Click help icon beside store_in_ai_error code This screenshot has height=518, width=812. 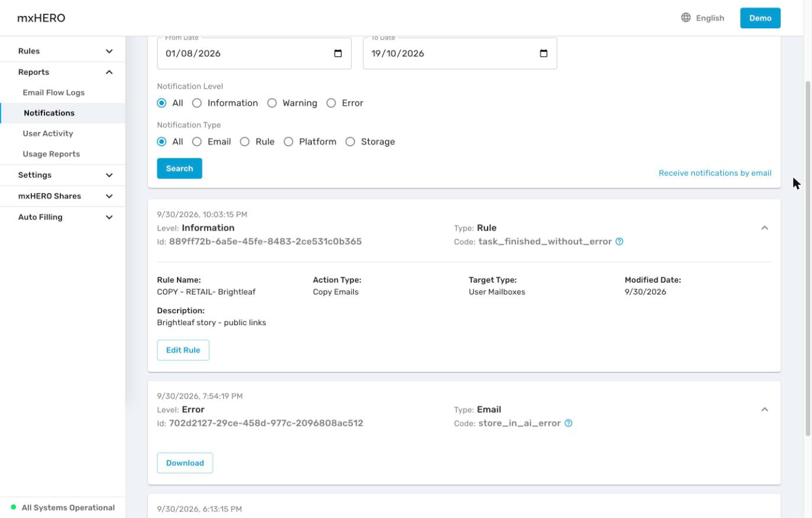568,423
